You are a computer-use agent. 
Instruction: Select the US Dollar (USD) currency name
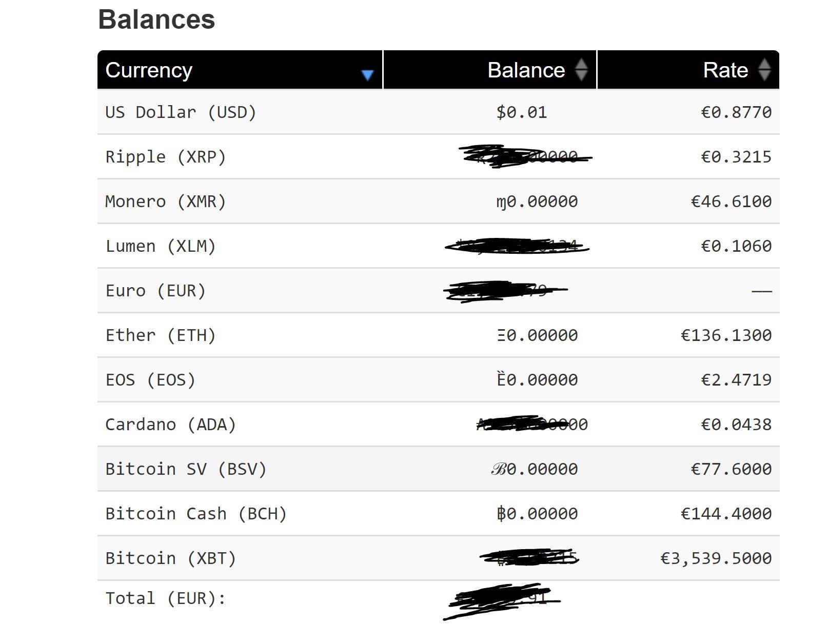tap(181, 112)
